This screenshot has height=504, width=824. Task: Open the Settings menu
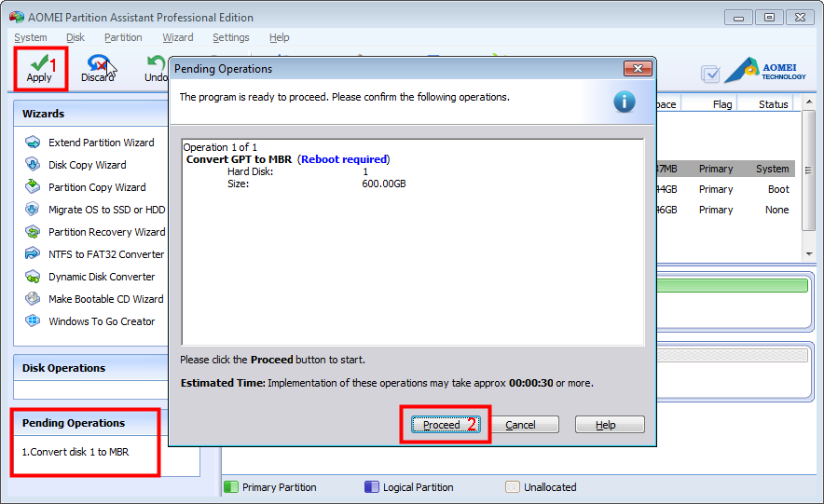[230, 37]
